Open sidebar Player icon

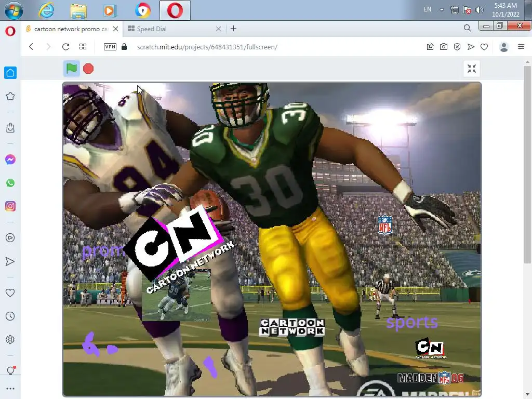10,238
